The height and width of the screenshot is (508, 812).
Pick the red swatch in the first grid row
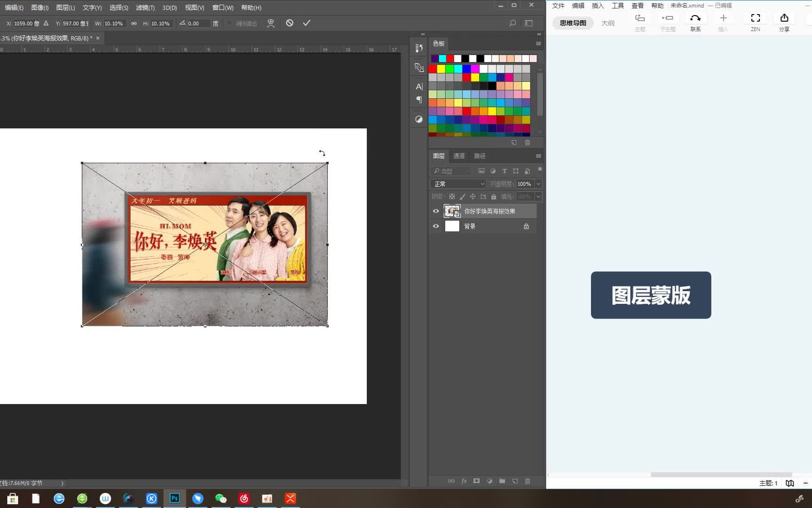[x=432, y=69]
